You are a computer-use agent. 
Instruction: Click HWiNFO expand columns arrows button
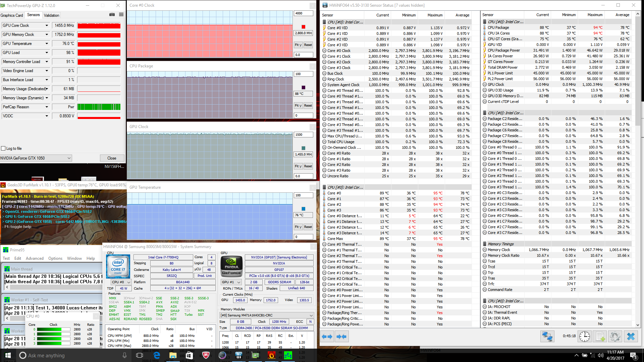click(x=327, y=337)
